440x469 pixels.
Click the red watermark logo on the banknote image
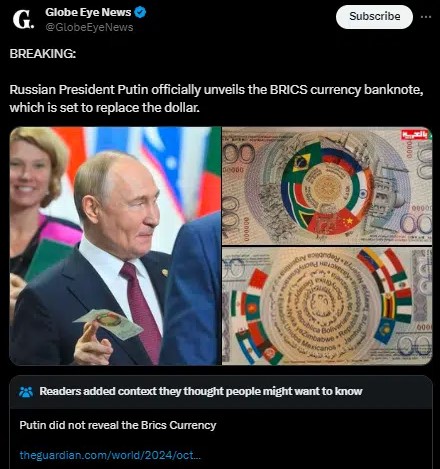[x=415, y=135]
